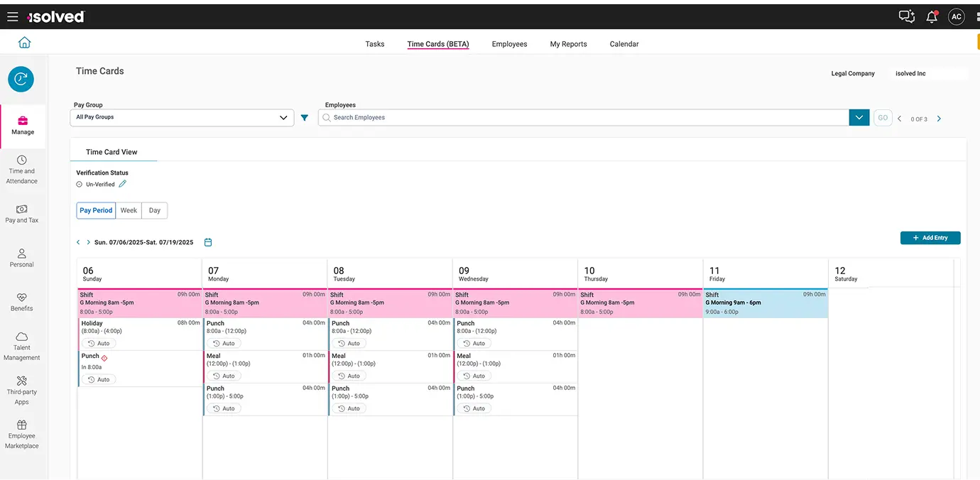Screen dimensions: 980x480
Task: Select the Un-Verified status radio indicator
Action: pos(79,183)
